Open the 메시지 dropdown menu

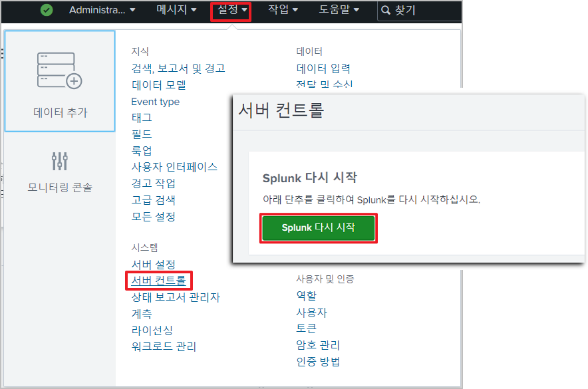[x=176, y=10]
